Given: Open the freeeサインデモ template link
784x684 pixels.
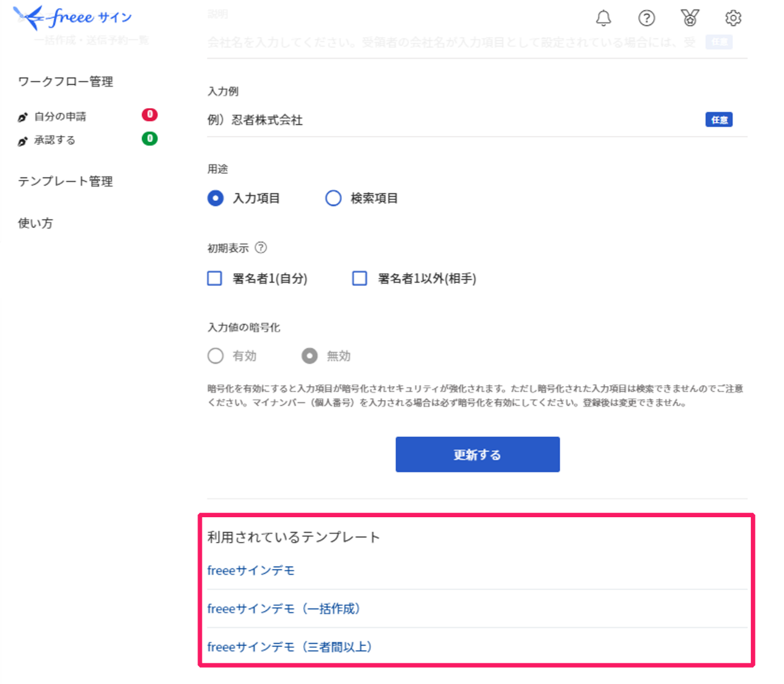Looking at the screenshot, I should (251, 570).
